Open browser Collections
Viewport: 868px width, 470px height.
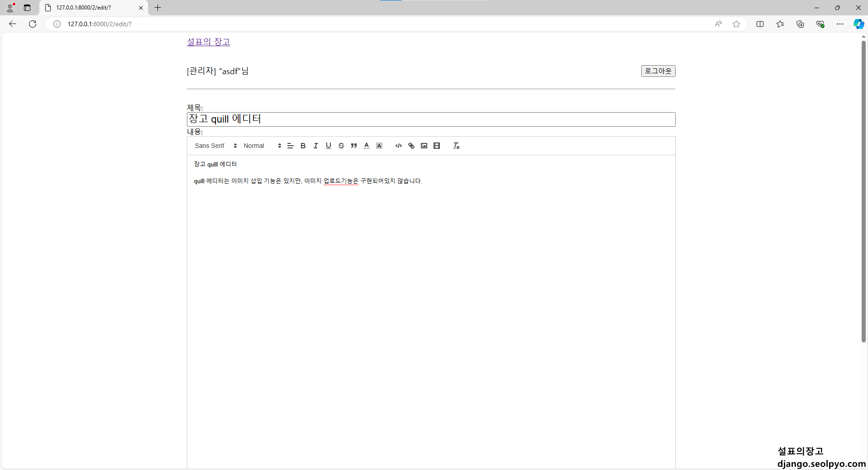(x=800, y=24)
